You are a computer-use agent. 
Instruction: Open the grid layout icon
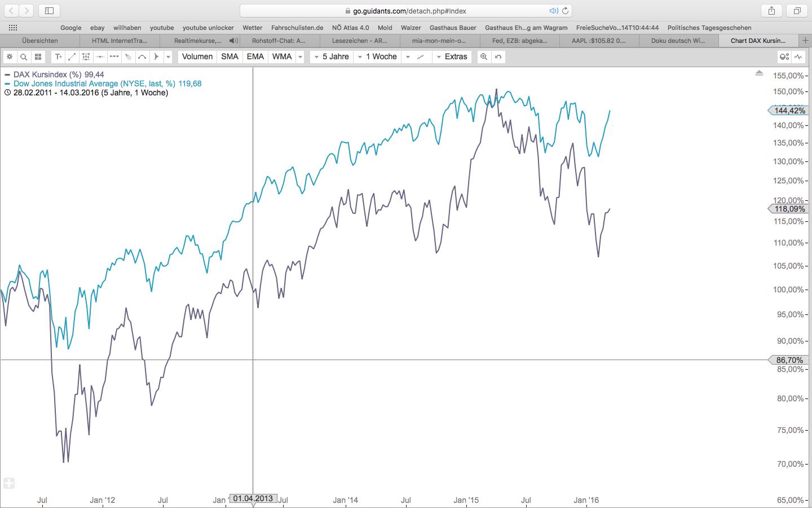pyautogui.click(x=38, y=56)
